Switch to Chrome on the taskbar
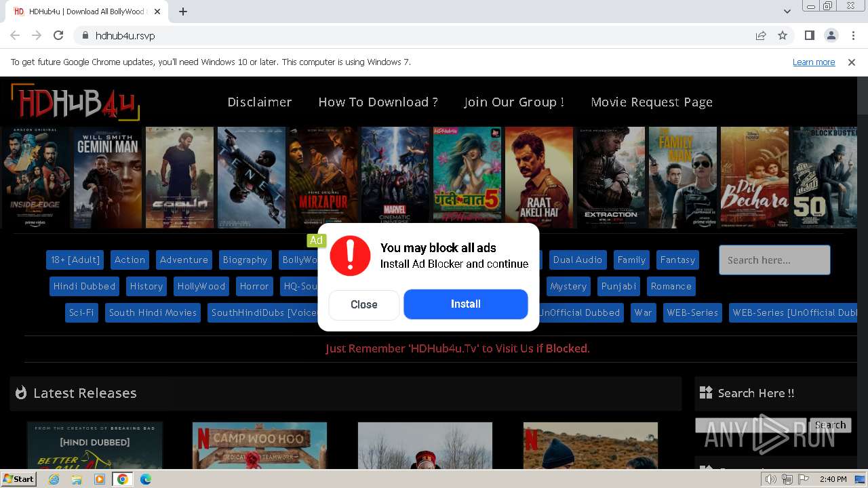 (123, 479)
